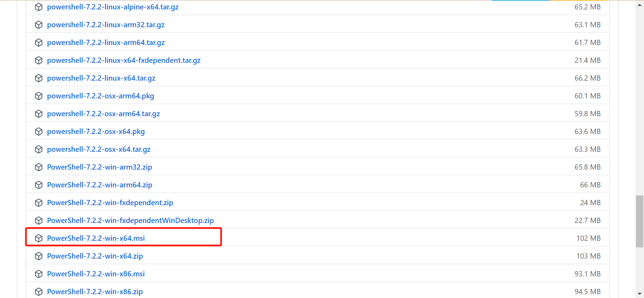Viewport: 644px width, 298px height.
Task: Click the 102 MB file size
Action: click(589, 238)
